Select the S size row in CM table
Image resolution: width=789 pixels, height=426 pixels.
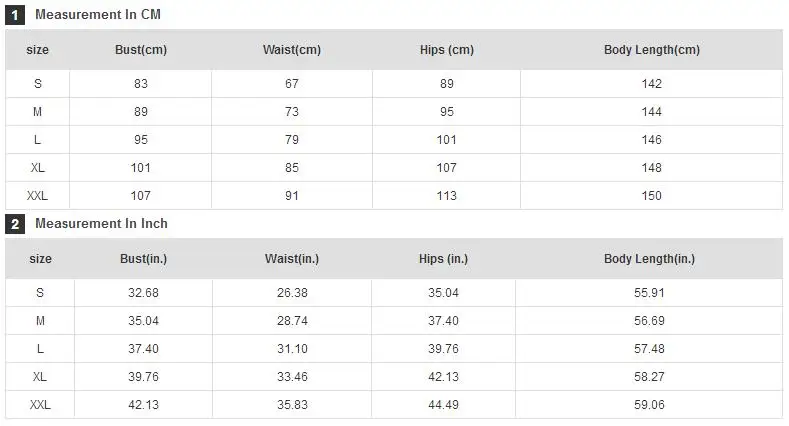coord(394,84)
